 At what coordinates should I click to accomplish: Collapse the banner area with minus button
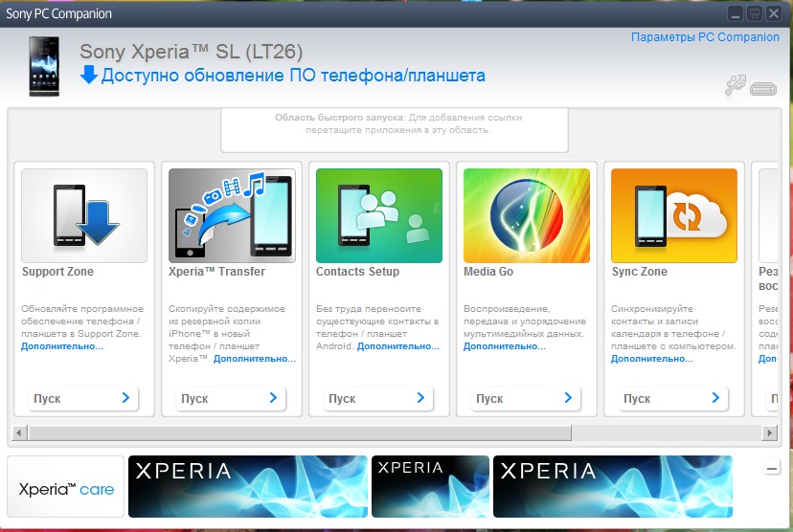click(x=772, y=468)
